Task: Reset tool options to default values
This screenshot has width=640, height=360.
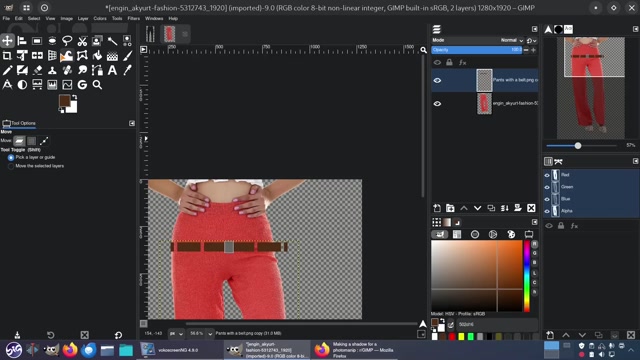Action: point(118,335)
